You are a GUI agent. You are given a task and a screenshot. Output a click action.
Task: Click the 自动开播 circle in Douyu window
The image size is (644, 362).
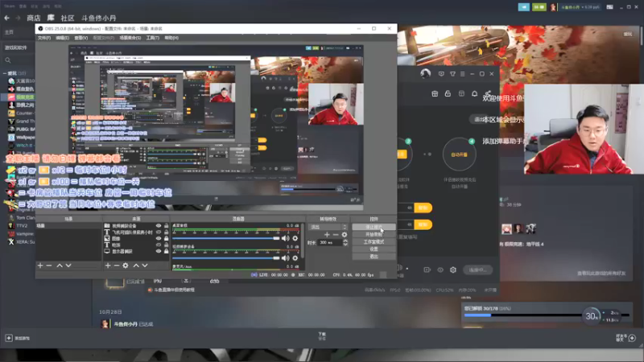click(459, 154)
